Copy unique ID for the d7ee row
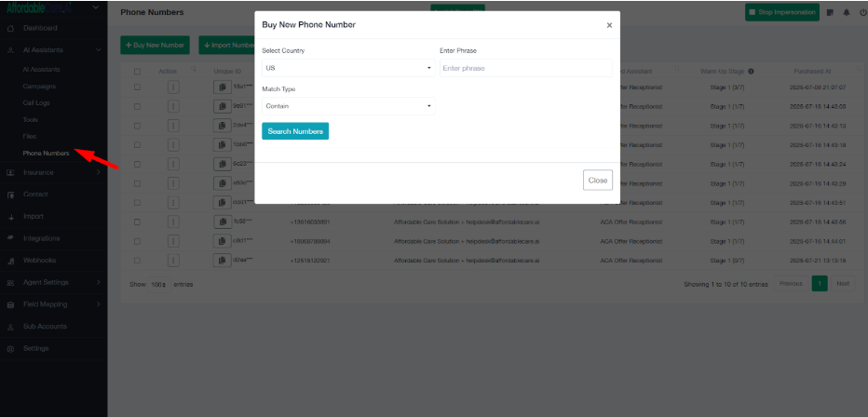Viewport: 868px width, 417px height. point(223,261)
